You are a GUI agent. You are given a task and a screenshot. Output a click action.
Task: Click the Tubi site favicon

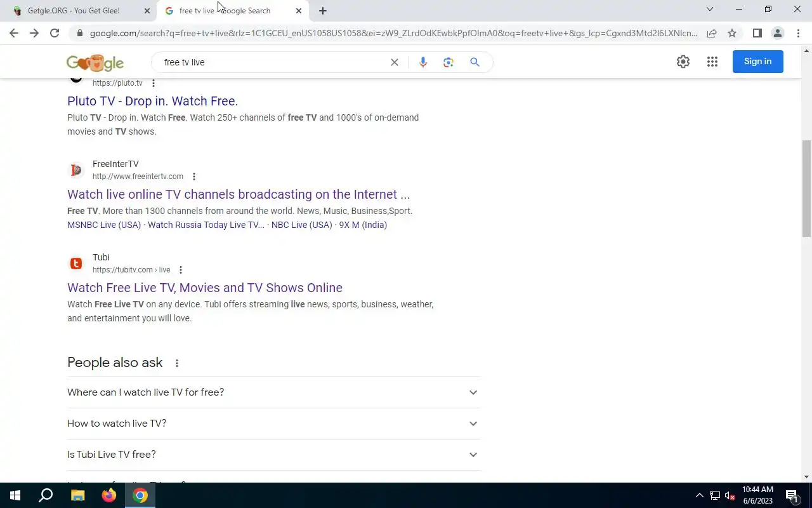click(76, 263)
